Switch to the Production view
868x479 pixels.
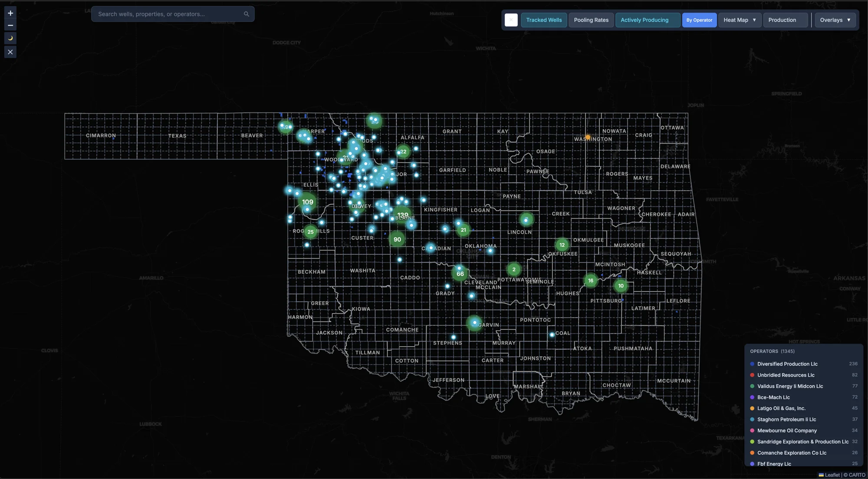[785, 20]
